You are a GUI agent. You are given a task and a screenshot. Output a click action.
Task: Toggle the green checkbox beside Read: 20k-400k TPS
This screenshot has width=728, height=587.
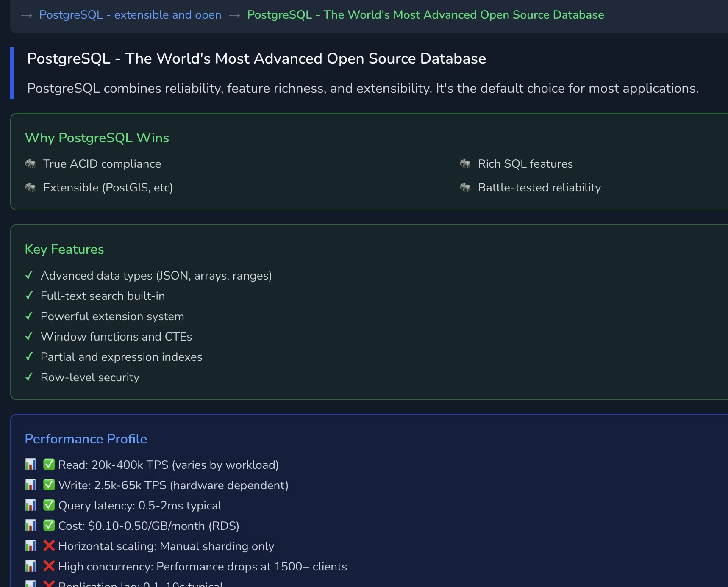49,464
